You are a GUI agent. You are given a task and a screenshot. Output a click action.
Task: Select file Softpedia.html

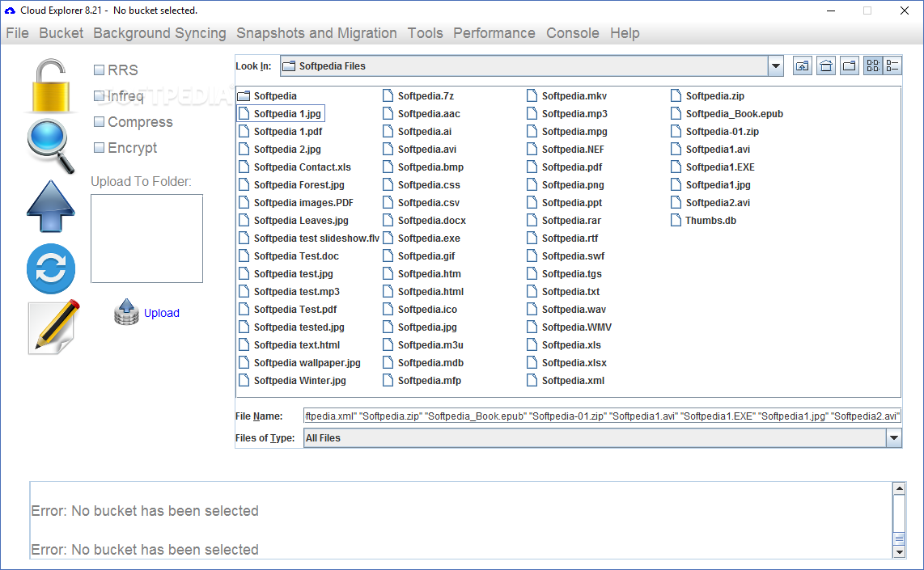coord(430,292)
